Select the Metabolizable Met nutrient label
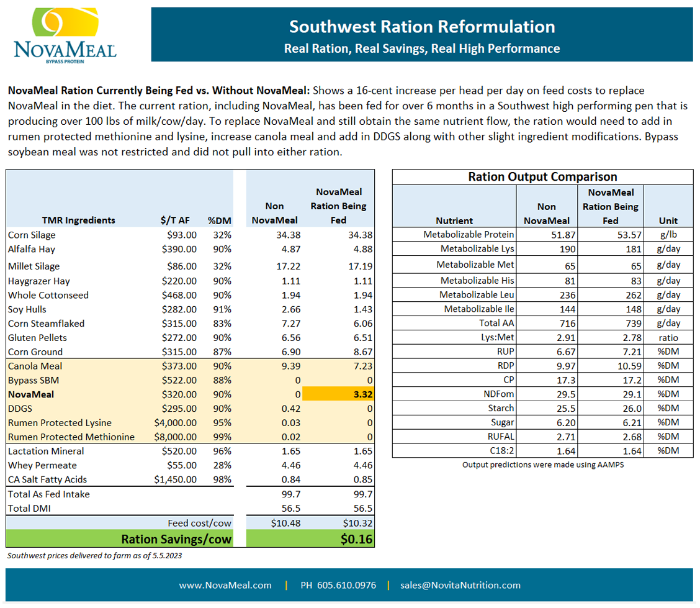Screen dimensions: 700x608 [x=475, y=265]
